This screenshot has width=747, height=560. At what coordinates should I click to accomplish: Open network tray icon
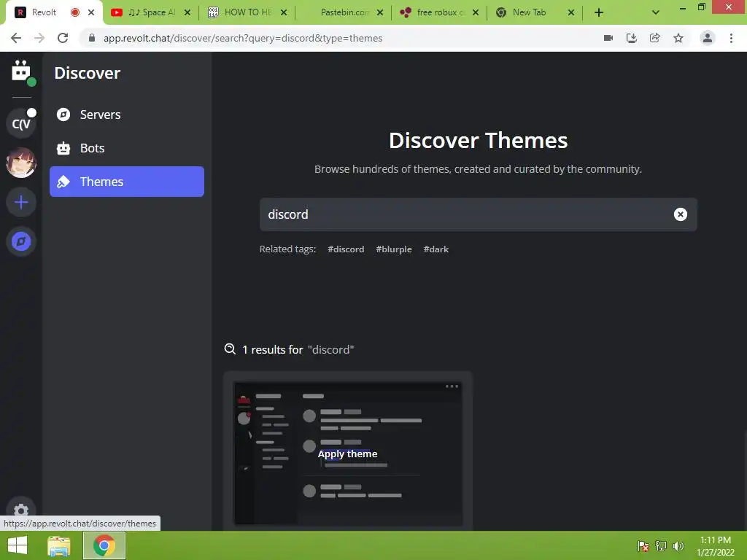[661, 545]
